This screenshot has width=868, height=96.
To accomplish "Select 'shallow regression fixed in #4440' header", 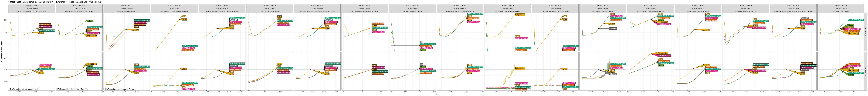I will pos(507,11).
